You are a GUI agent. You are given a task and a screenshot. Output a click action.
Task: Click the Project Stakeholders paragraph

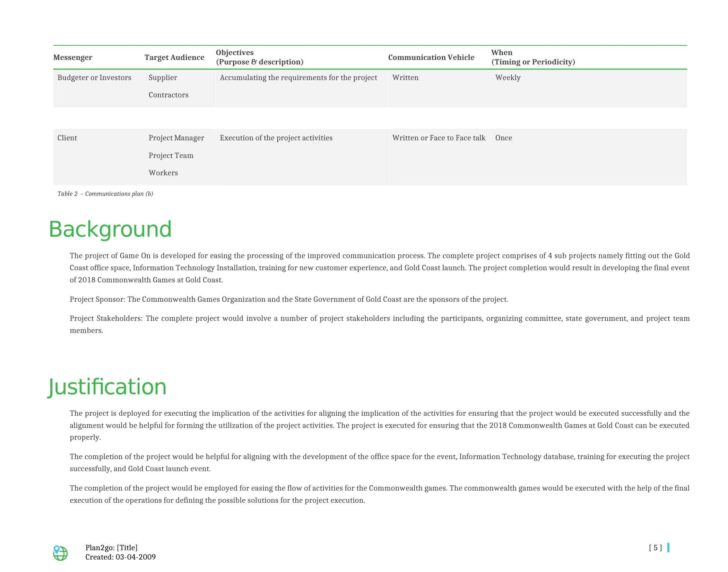380,324
